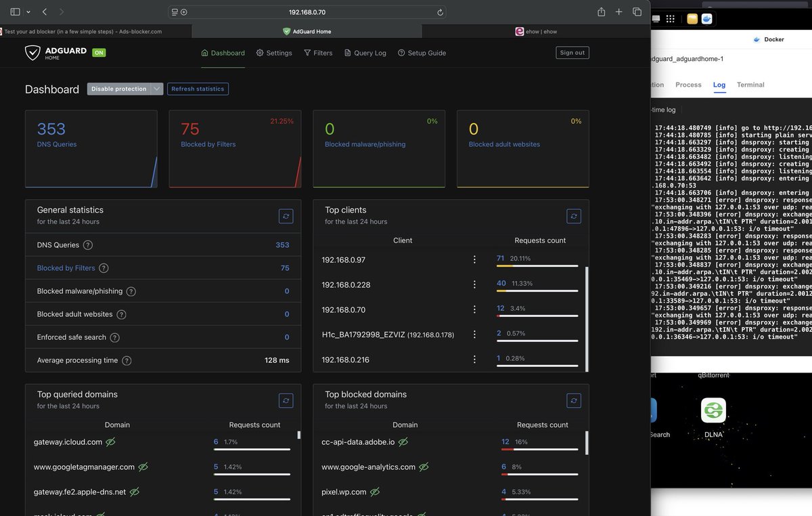
Task: Click the help icon beside Blocked malware/phishing
Action: [x=131, y=291]
